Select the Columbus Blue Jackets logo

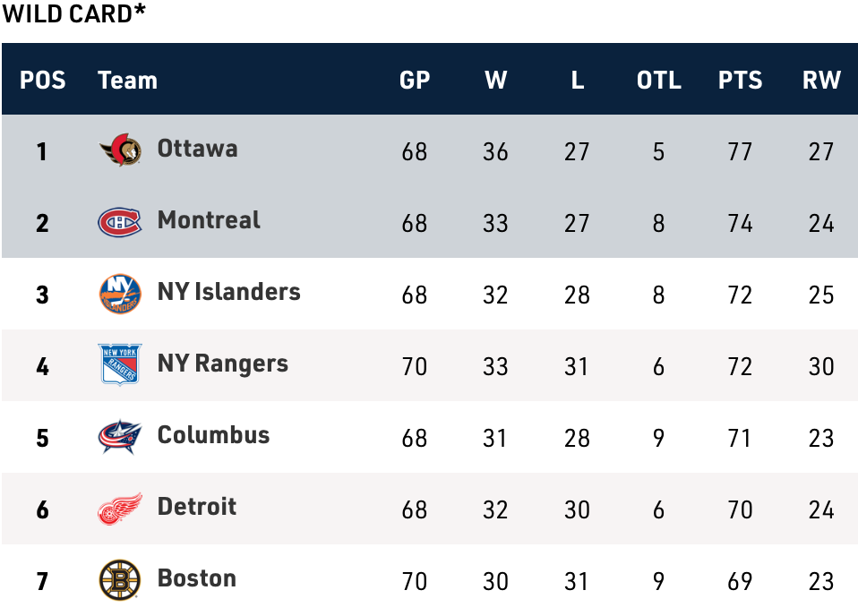pyautogui.click(x=120, y=437)
